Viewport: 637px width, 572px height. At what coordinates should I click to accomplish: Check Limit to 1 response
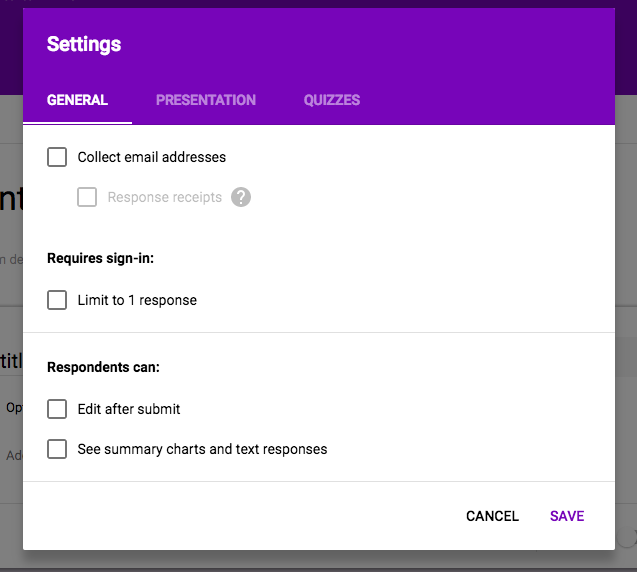point(57,300)
